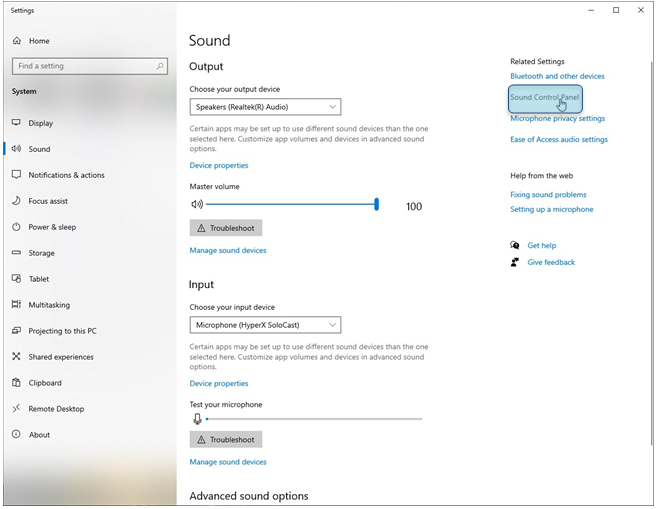Navigate to Remote Desktop settings
Screen dimensions: 657x509
click(x=56, y=409)
